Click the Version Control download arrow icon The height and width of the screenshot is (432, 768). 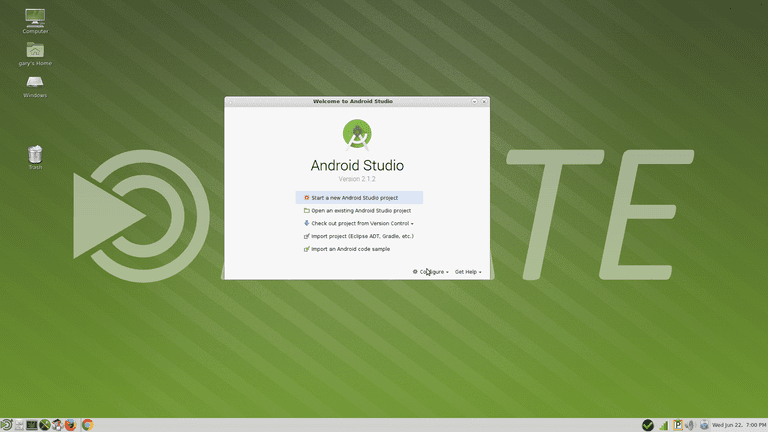point(307,223)
